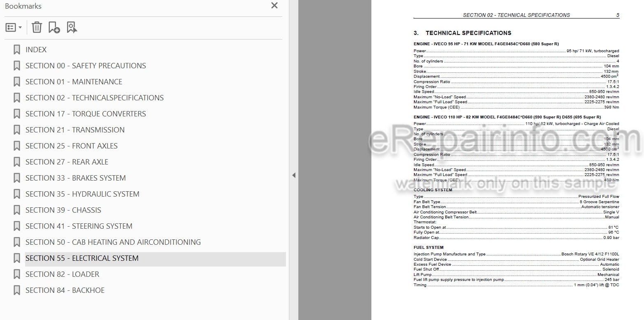Click the 'Fan Belt Type' specification line
The width and height of the screenshot is (644, 320).
coord(516,202)
